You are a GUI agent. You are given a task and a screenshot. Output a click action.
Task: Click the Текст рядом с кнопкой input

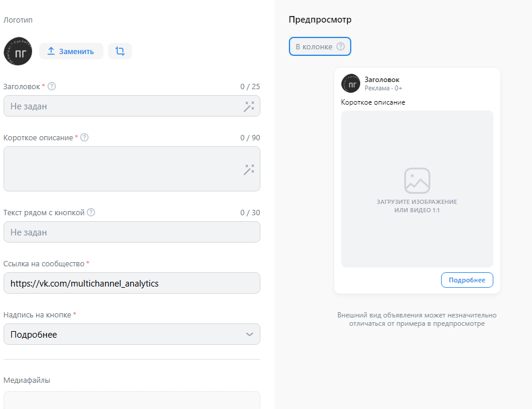(x=131, y=232)
